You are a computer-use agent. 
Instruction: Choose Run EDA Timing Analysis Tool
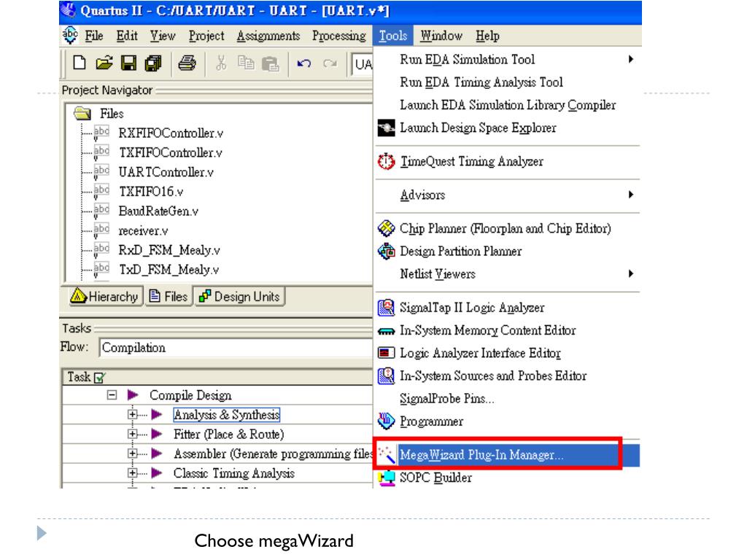[508, 82]
